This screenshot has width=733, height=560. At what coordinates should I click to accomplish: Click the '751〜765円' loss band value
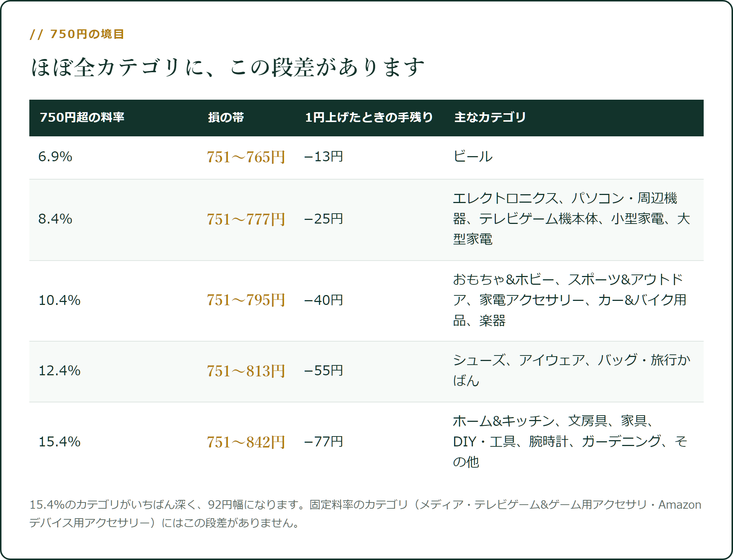(246, 157)
